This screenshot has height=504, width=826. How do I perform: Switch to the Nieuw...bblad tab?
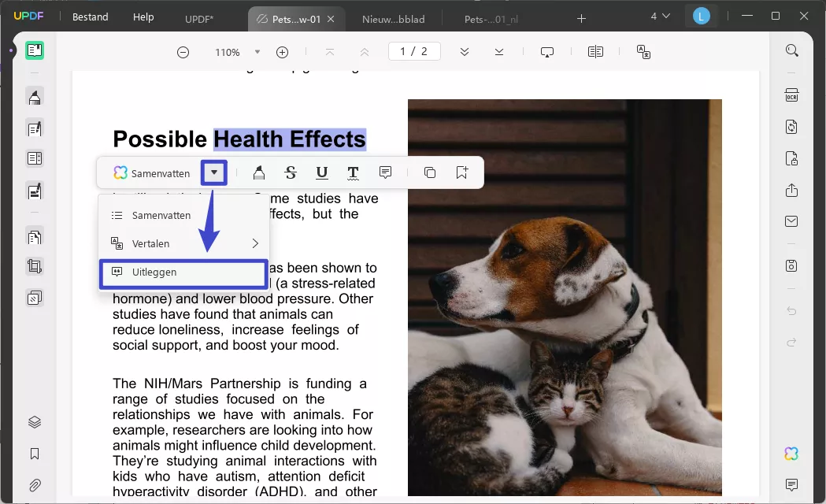pyautogui.click(x=393, y=20)
